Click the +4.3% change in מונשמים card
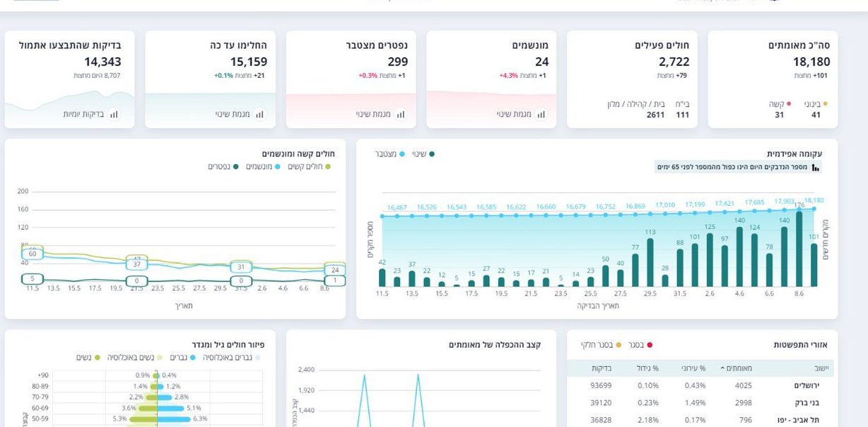The image size is (868, 427). [x=508, y=76]
